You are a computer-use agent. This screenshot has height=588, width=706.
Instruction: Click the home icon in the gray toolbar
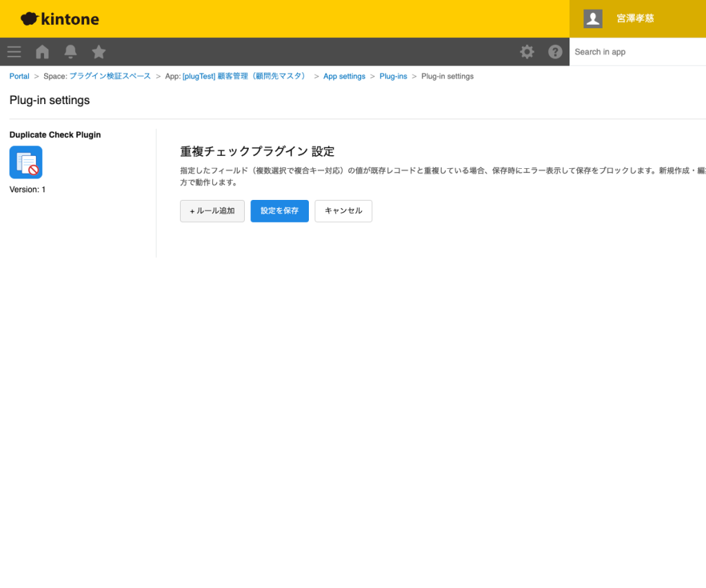coord(41,52)
